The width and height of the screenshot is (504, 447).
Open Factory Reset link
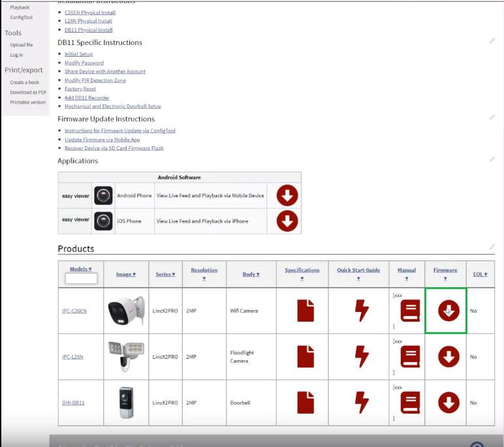tap(80, 89)
